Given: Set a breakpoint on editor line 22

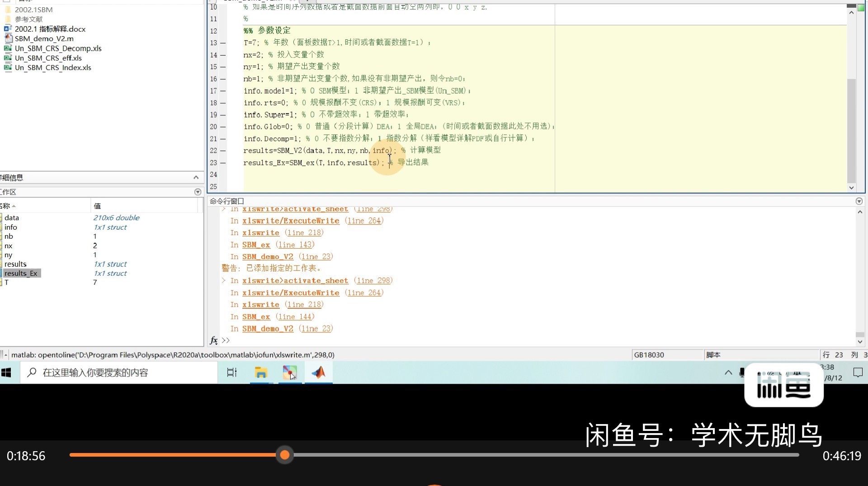Looking at the screenshot, I should point(223,151).
